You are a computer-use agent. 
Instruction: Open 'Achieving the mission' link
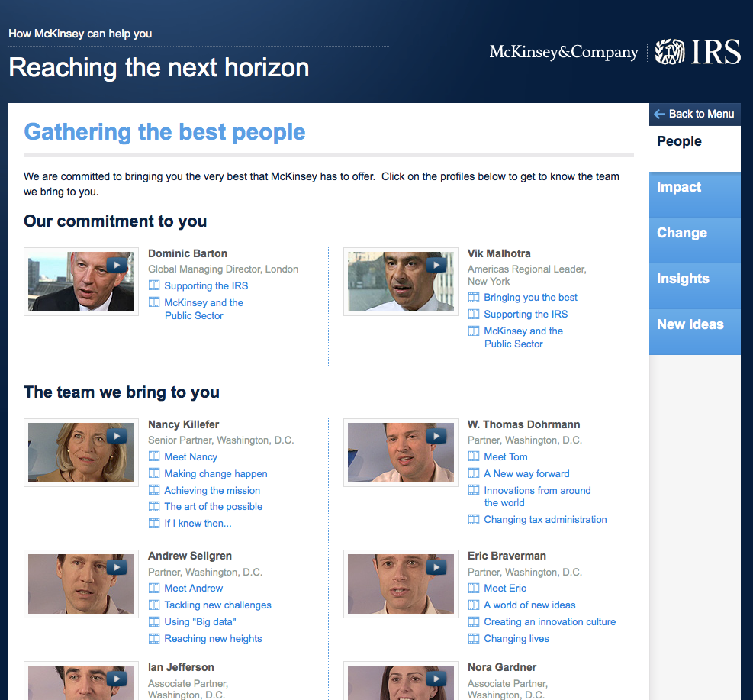click(212, 491)
